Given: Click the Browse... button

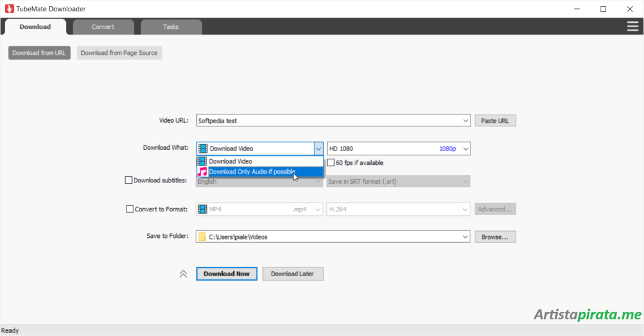Looking at the screenshot, I should [495, 237].
